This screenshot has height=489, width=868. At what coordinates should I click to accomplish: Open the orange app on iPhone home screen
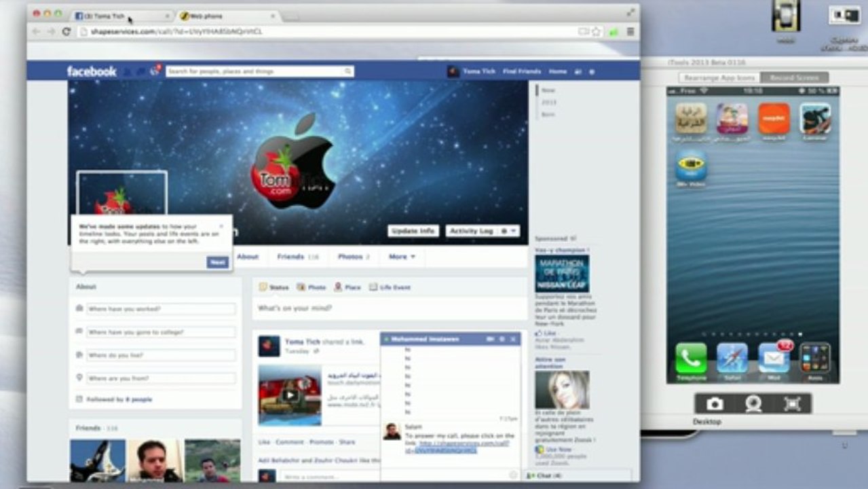click(774, 118)
